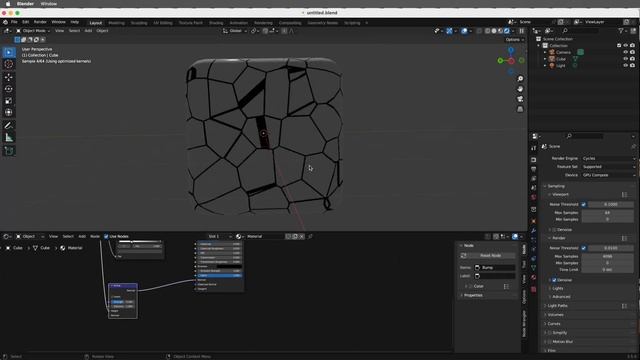The width and height of the screenshot is (640, 360).
Task: Open the File menu
Action: (x=14, y=22)
